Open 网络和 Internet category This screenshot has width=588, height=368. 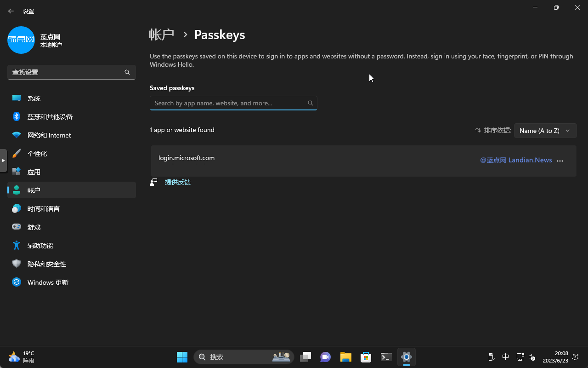[72, 135]
